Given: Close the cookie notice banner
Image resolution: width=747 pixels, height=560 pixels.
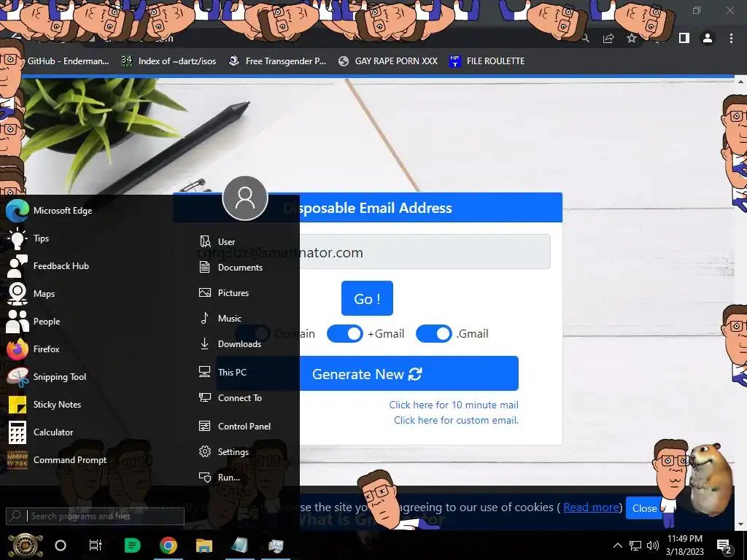Looking at the screenshot, I should pos(645,508).
